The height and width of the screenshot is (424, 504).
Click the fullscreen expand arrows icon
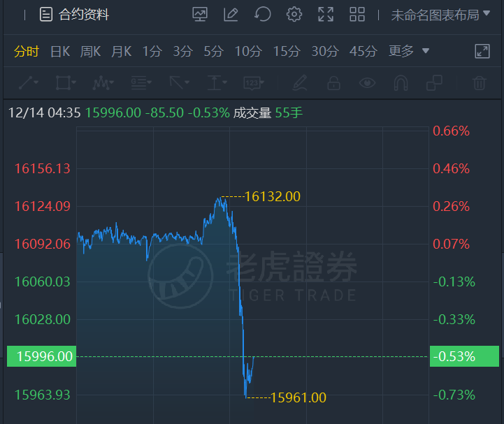(x=326, y=15)
